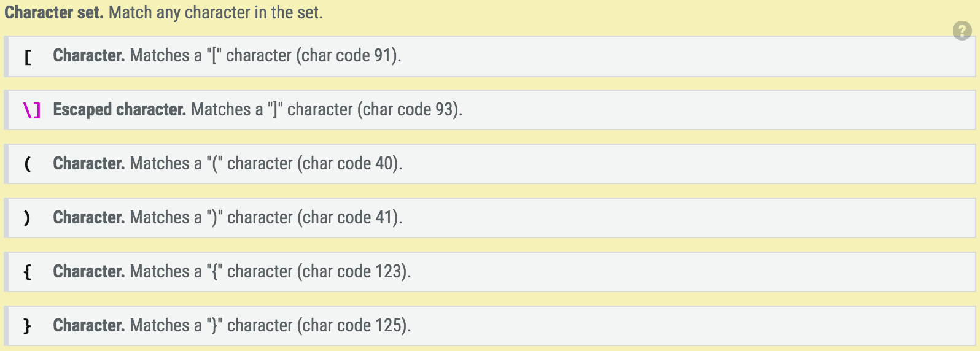Select the "}" token symbol
Viewport: 980px width, 351px height.
point(27,326)
